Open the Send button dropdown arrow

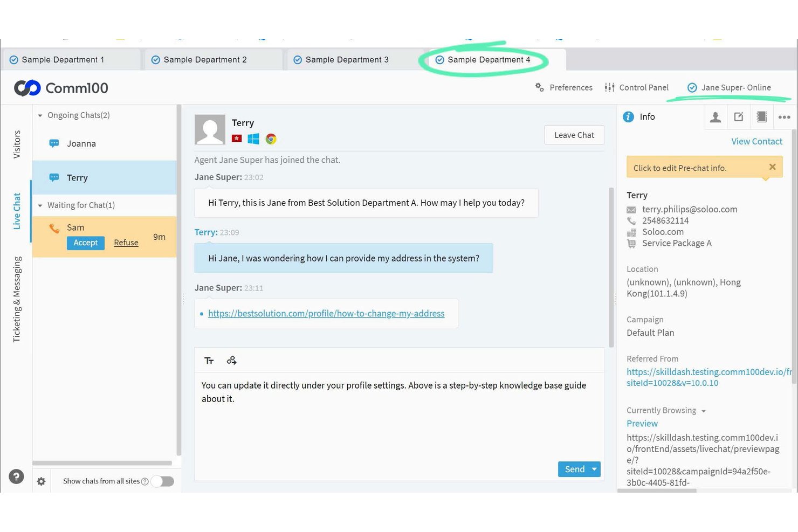point(594,469)
